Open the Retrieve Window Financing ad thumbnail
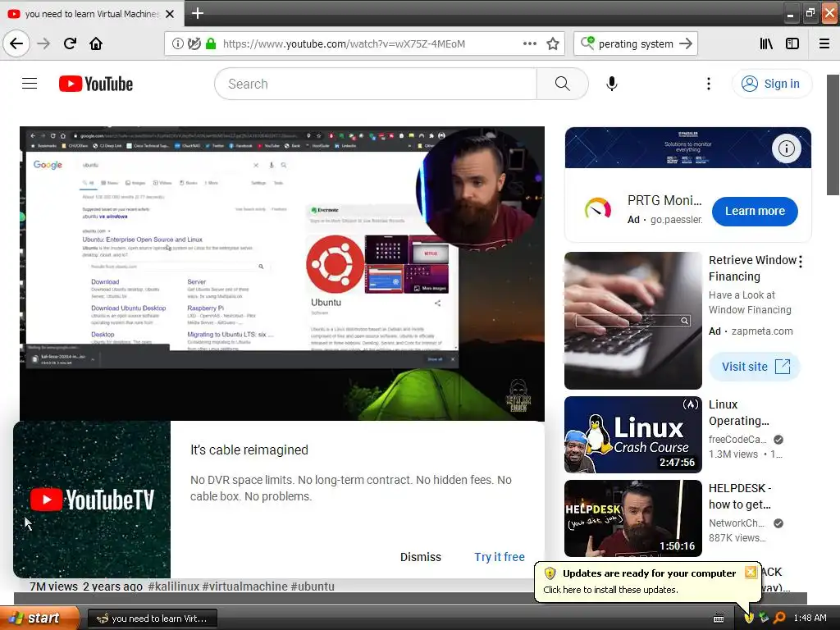 coord(632,321)
